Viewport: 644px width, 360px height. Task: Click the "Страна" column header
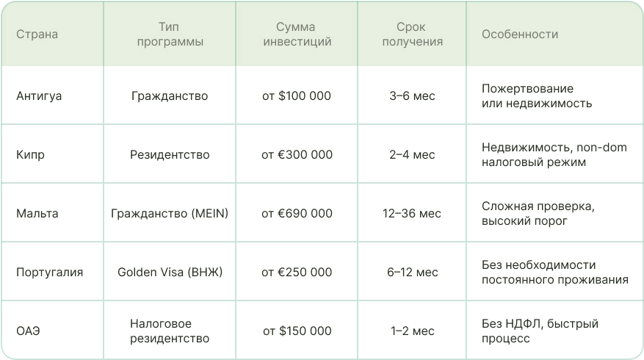pyautogui.click(x=37, y=35)
